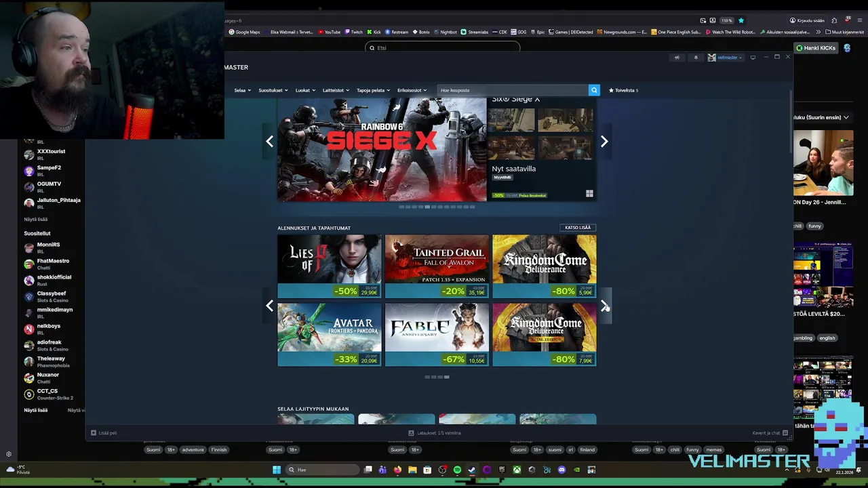Open the velimaster account dropdown
Viewport: 868px width, 488px height.
[725, 58]
